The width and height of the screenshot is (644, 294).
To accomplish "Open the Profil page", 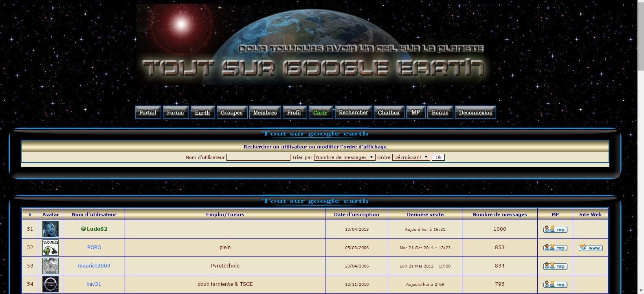I will point(294,113).
